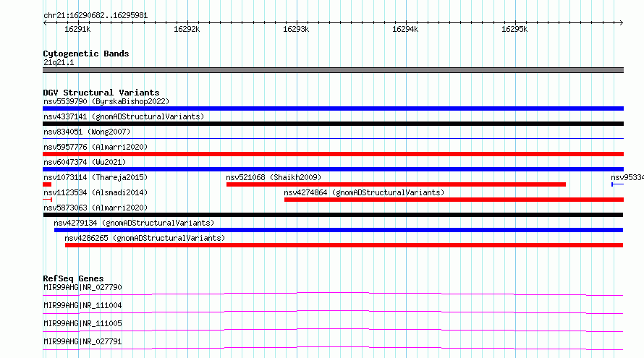This screenshot has width=644, height=358.
Task: Click the ruler's right scroll arrow
Action: [622, 22]
